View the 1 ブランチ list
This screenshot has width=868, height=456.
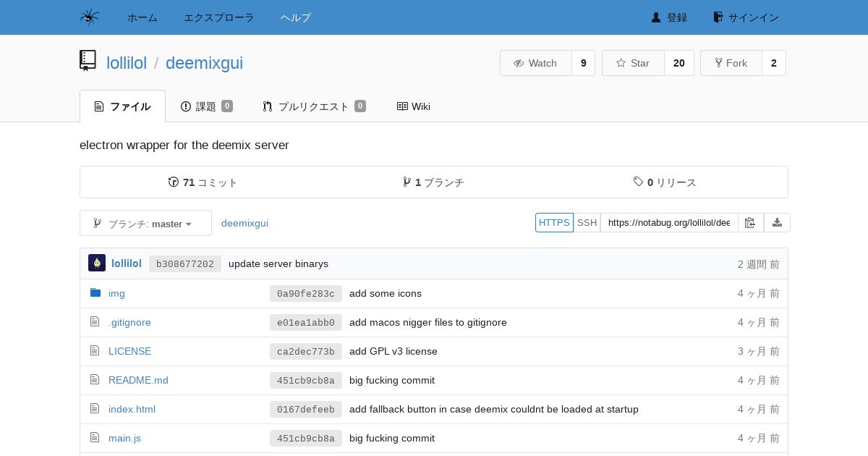point(433,182)
